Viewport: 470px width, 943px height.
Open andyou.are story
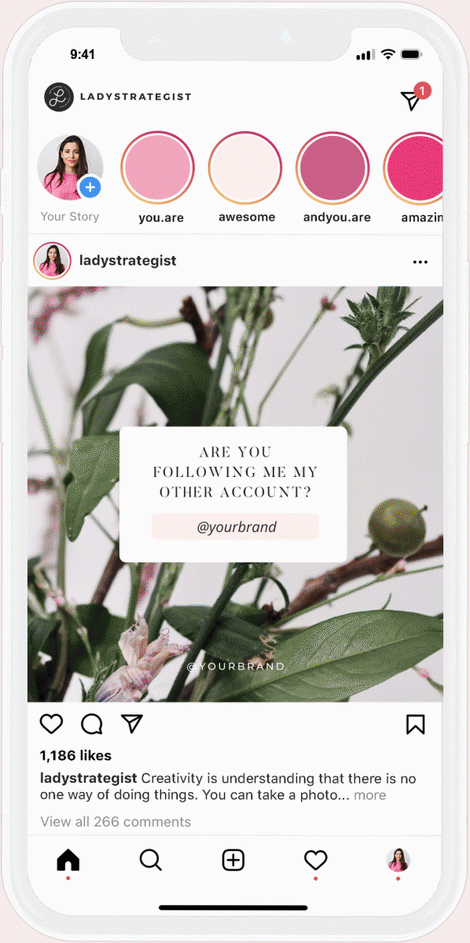click(x=332, y=168)
